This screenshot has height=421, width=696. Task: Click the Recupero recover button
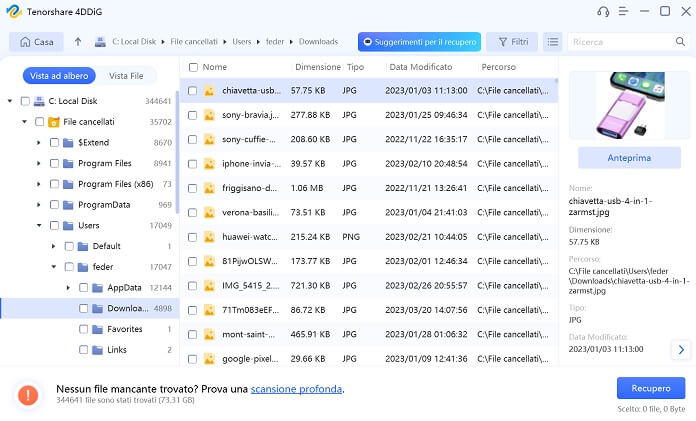click(x=651, y=388)
